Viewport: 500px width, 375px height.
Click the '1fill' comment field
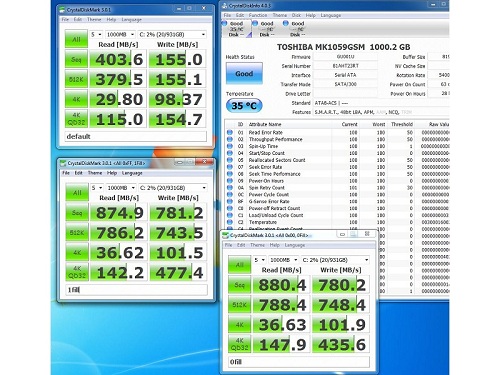[x=136, y=290]
